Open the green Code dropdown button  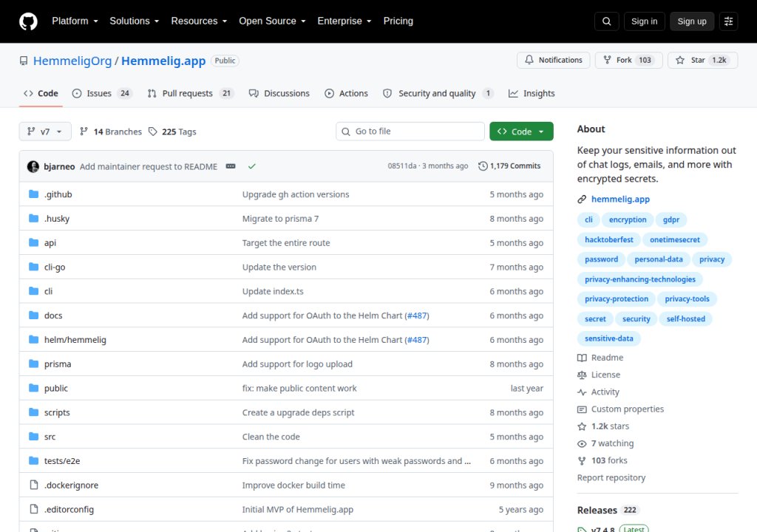point(521,132)
